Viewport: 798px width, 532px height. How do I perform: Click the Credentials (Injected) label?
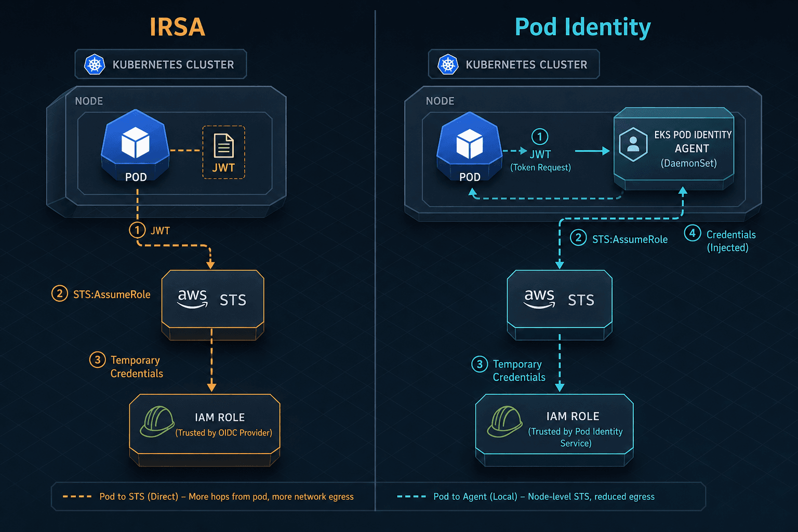coord(731,241)
